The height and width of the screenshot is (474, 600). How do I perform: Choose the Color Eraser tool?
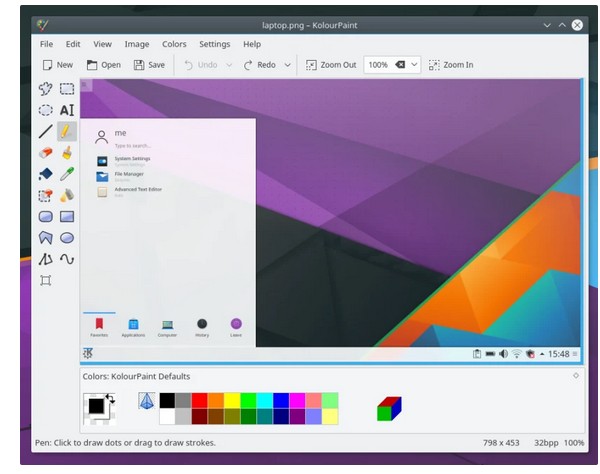(x=46, y=195)
